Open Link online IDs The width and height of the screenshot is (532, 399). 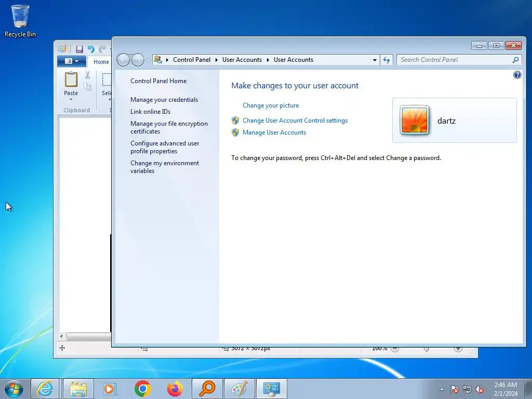[x=150, y=111]
